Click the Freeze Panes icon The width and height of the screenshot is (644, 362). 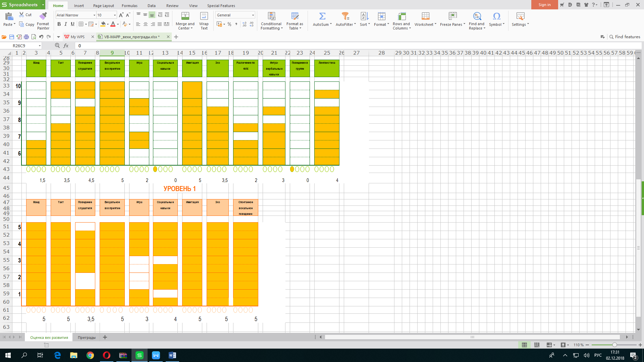(452, 16)
